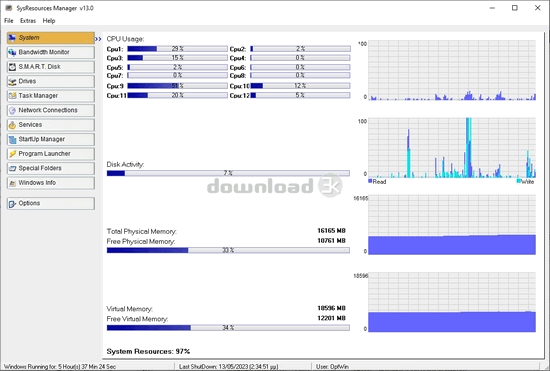Open the Extras menu
Screen dimensions: 550x371
[28, 21]
